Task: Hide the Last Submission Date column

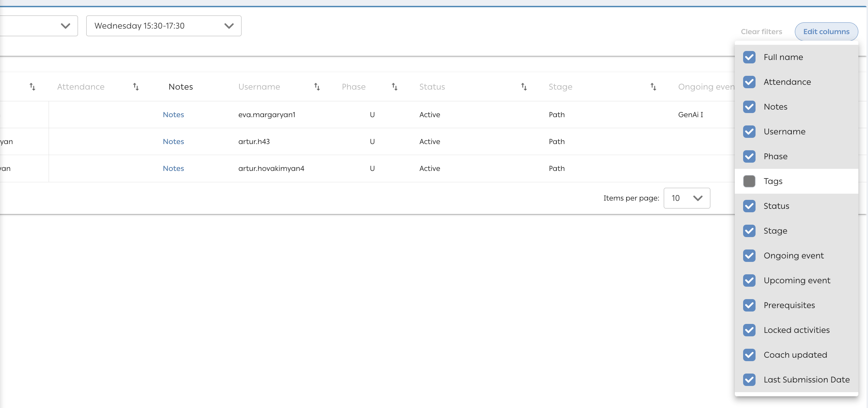Action: click(749, 380)
